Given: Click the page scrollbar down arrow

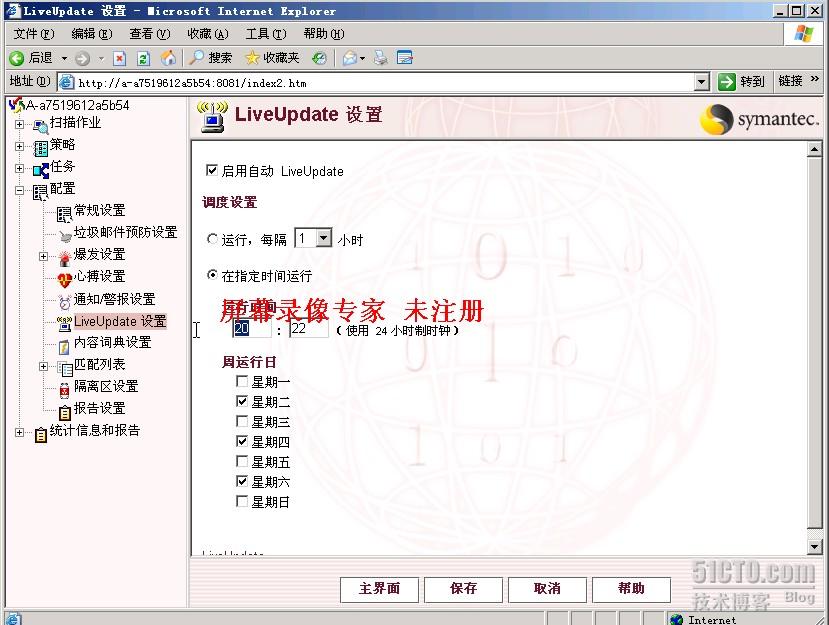Looking at the screenshot, I should pos(815,547).
